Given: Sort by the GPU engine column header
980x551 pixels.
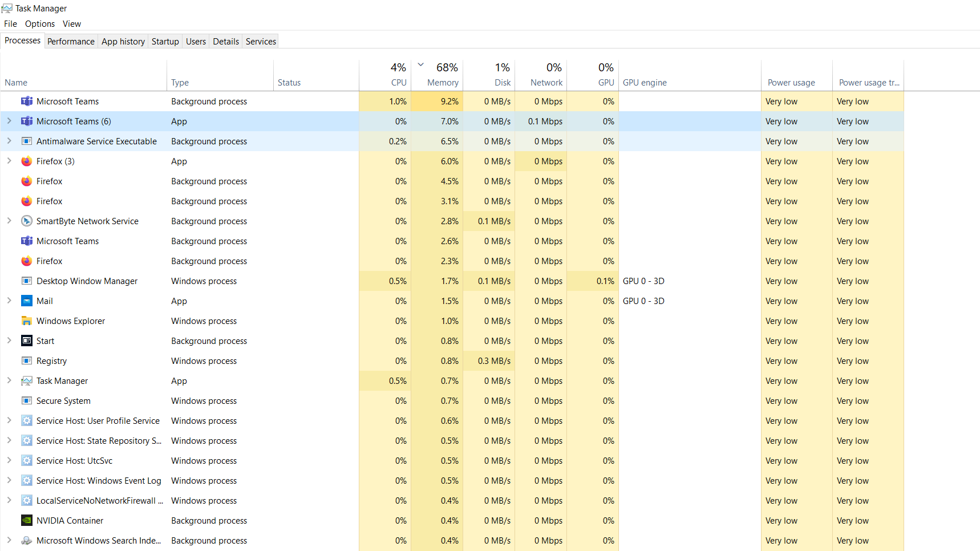Looking at the screenshot, I should (690, 75).
